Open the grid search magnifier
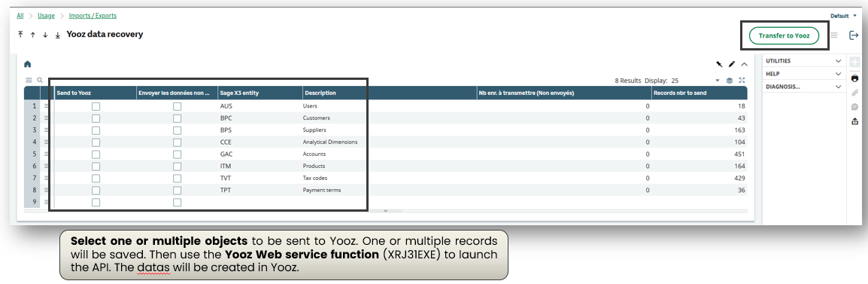This screenshot has height=284, width=868. pos(40,80)
